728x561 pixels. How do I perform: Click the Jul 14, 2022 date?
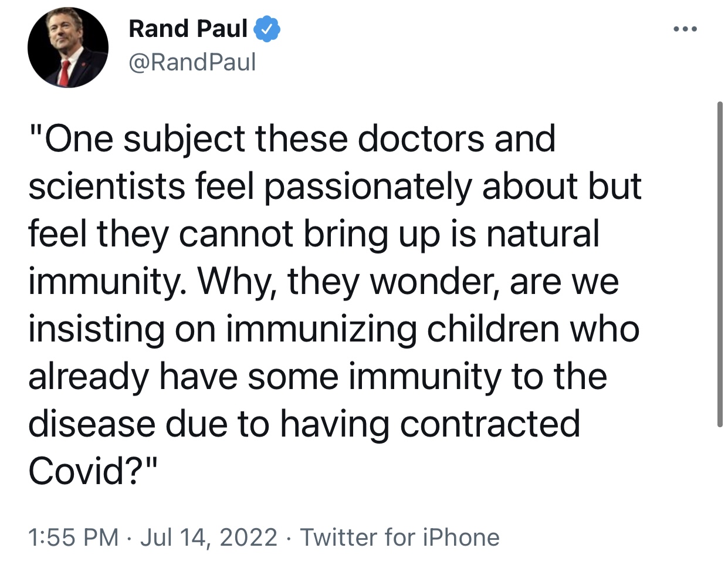click(208, 537)
